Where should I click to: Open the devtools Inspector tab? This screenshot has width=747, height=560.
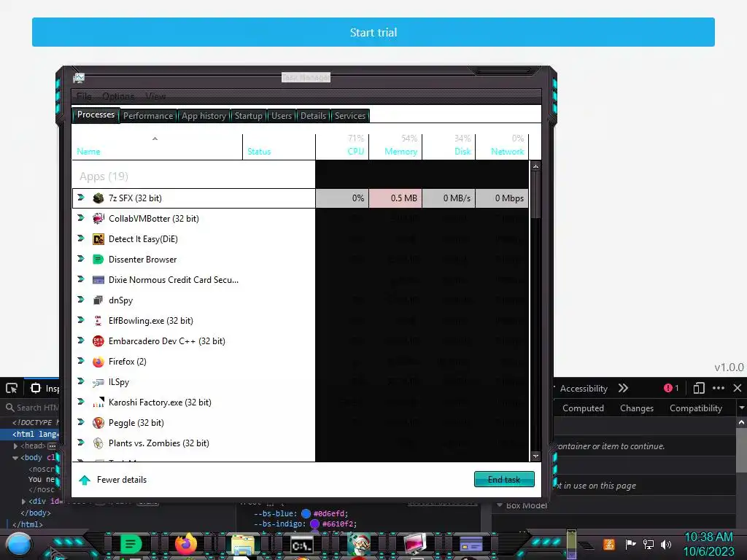coord(46,388)
